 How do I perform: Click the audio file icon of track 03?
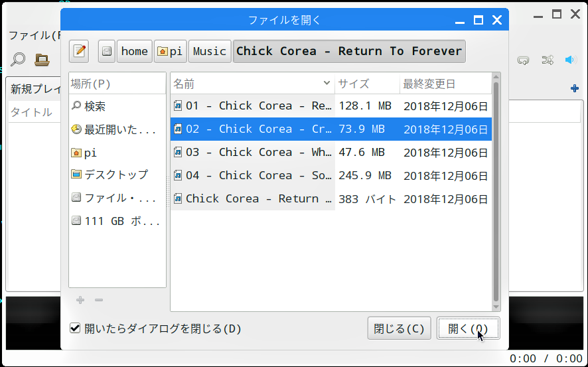178,153
